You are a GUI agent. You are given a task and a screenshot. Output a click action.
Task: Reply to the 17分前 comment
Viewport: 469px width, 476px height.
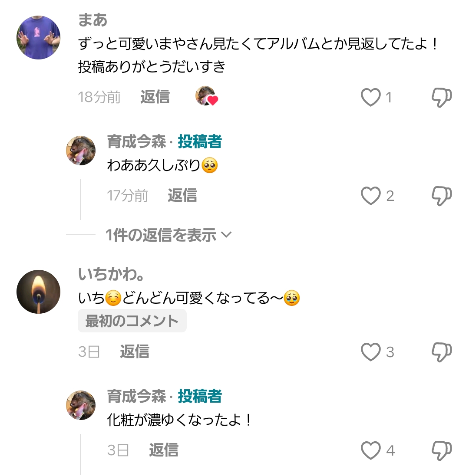[x=182, y=196]
